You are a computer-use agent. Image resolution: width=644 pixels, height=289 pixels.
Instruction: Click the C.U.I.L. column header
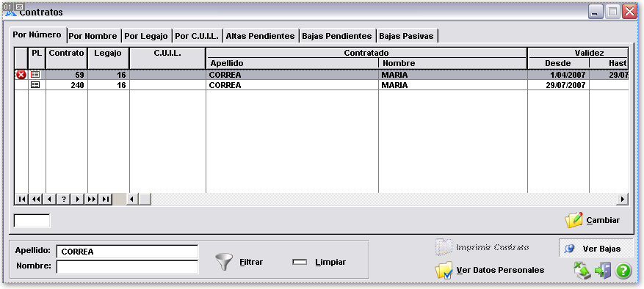coord(167,58)
